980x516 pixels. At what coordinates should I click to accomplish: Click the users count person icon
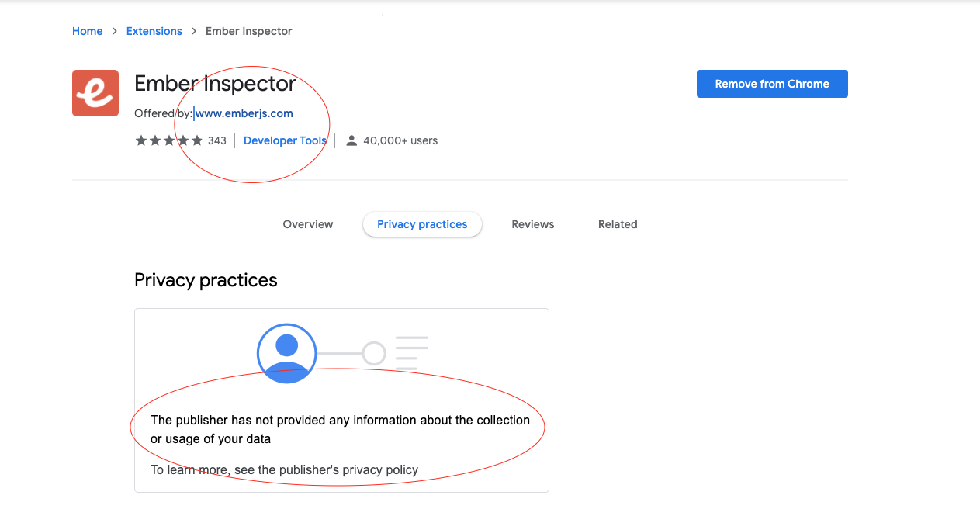click(351, 140)
